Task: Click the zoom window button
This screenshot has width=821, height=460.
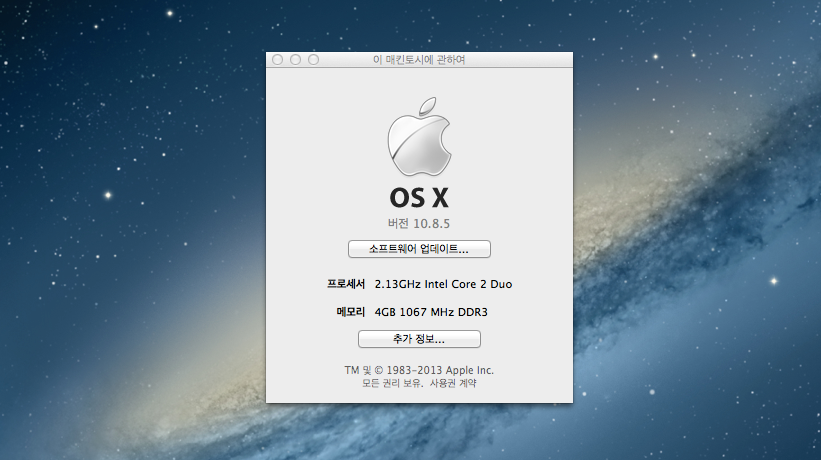Action: (314, 60)
